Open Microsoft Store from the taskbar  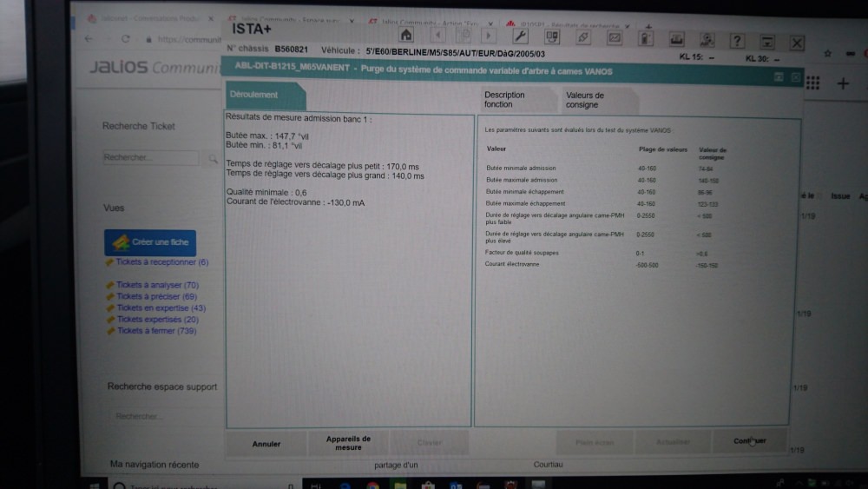point(427,486)
